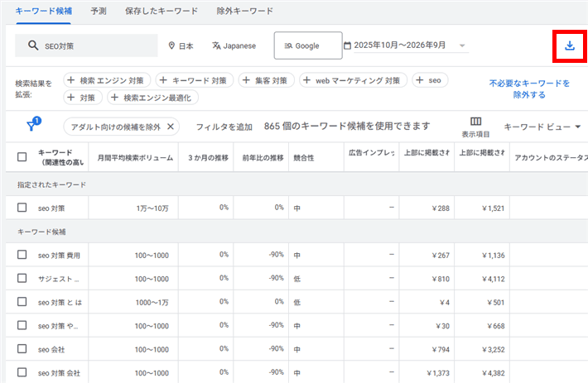Sort by 3 か月の推移 column
588x383 pixels.
(208, 158)
